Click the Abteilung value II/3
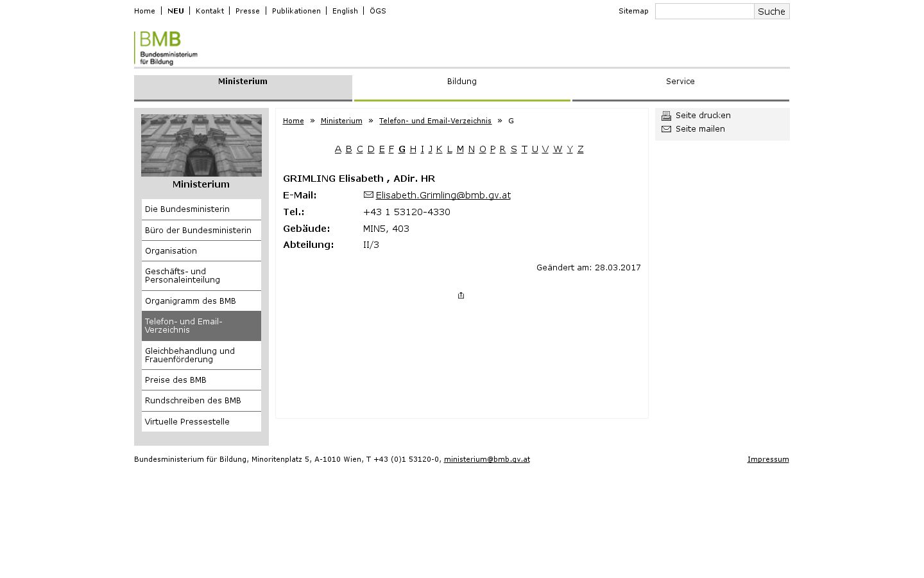The width and height of the screenshot is (924, 578). point(371,245)
